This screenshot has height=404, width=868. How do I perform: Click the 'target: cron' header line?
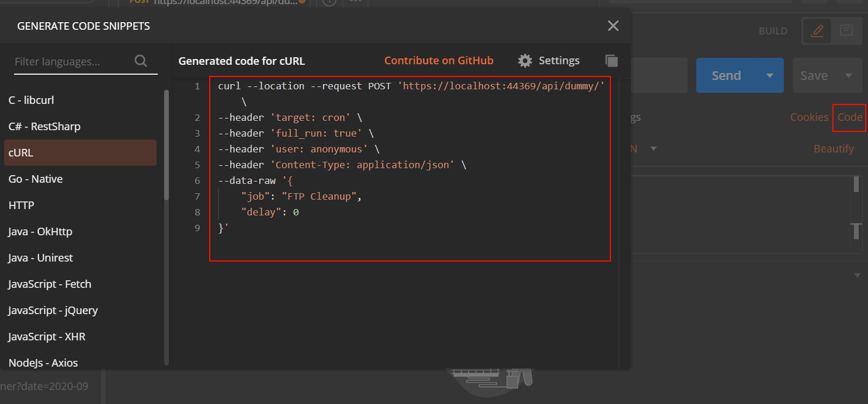point(290,118)
